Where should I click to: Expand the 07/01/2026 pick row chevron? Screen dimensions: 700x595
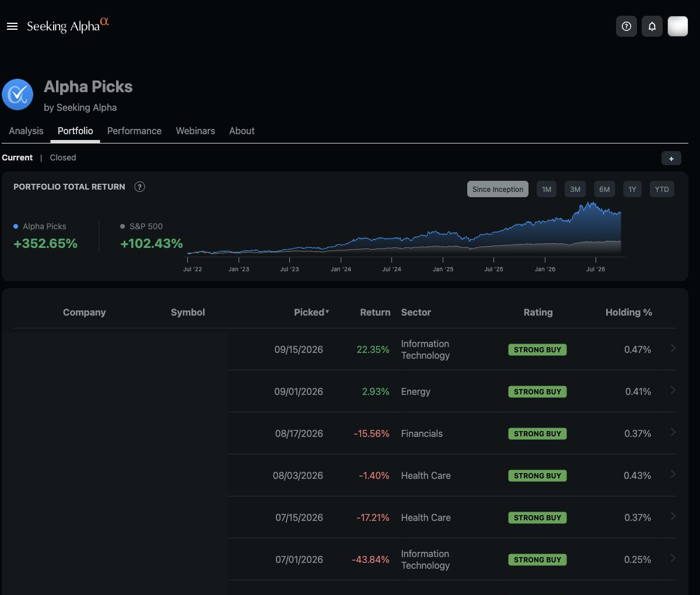pos(673,558)
